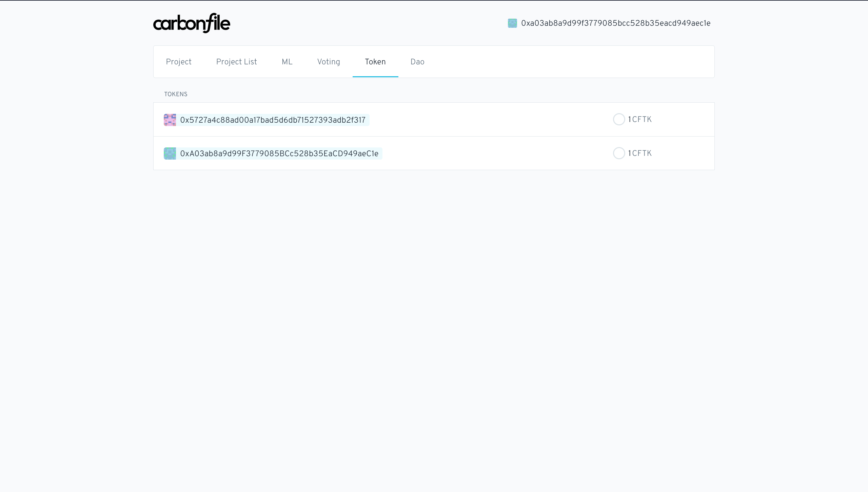Click the header wallet address 0xa03ab8a9...
The image size is (868, 492).
(x=615, y=23)
